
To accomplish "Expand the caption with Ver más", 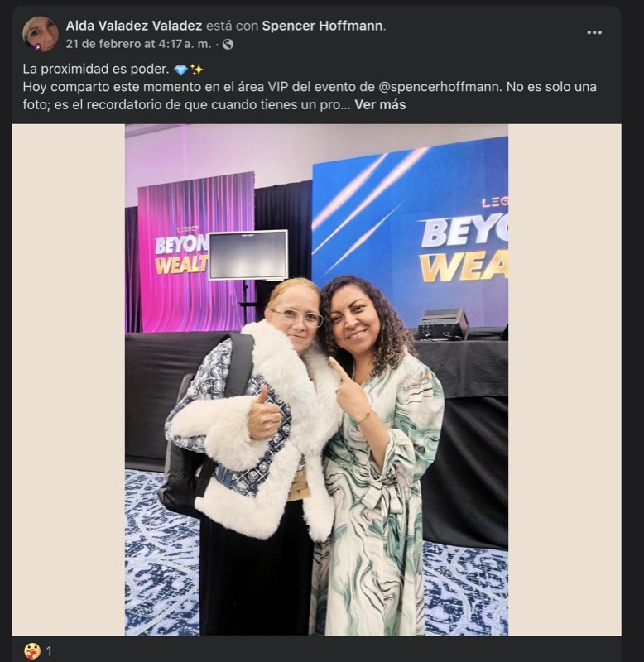I will coord(380,105).
